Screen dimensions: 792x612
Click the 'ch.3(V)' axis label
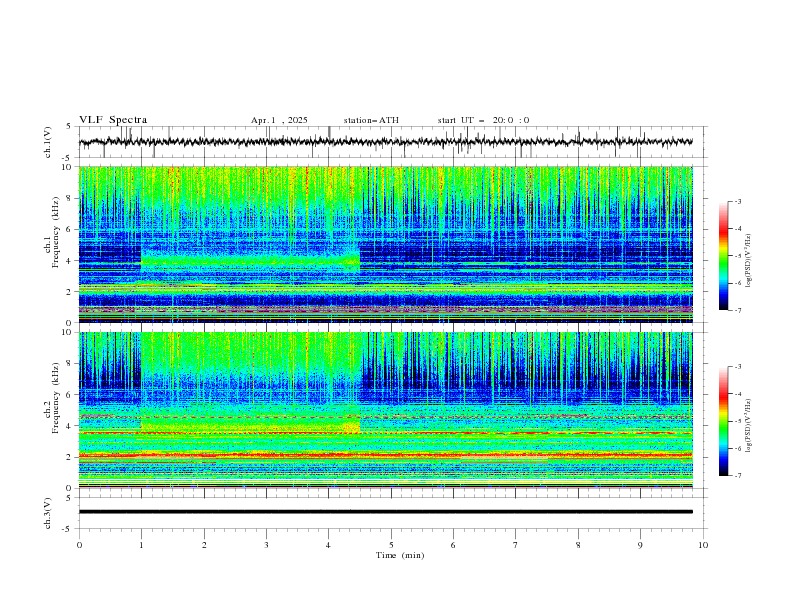click(48, 513)
